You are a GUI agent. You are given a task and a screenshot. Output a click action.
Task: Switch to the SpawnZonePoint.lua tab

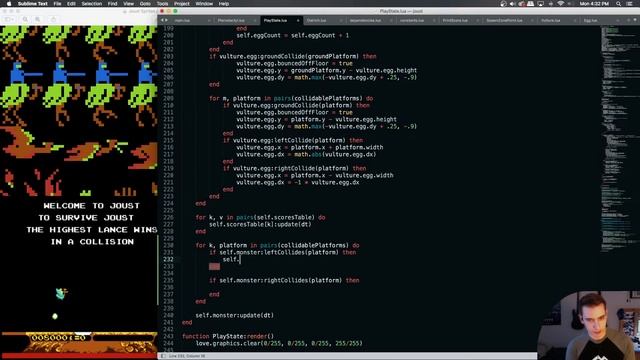(x=504, y=20)
